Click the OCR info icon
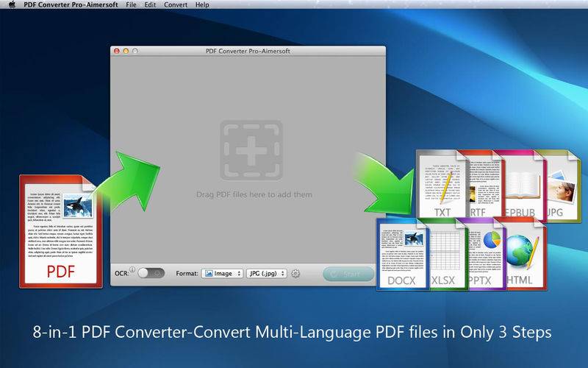The height and width of the screenshot is (368, 588). coord(132,269)
